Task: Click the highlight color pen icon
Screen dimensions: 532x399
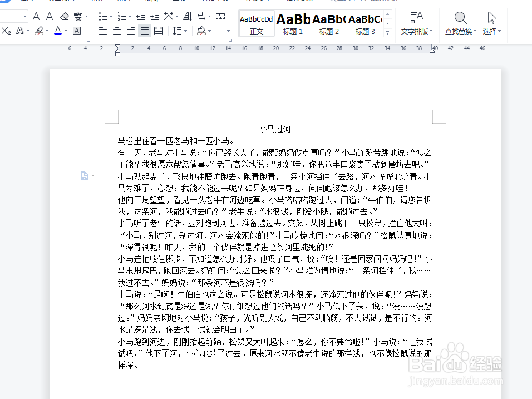Action: coord(39,31)
